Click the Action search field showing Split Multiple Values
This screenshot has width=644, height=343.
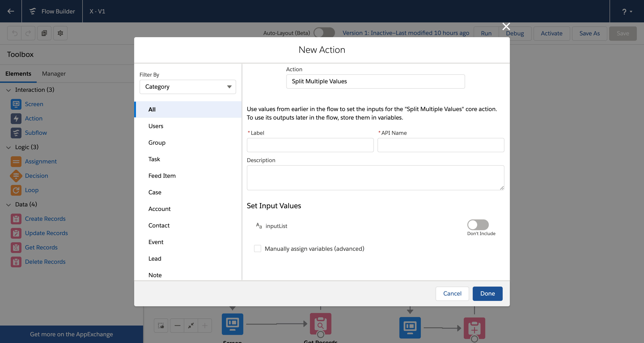pyautogui.click(x=375, y=81)
